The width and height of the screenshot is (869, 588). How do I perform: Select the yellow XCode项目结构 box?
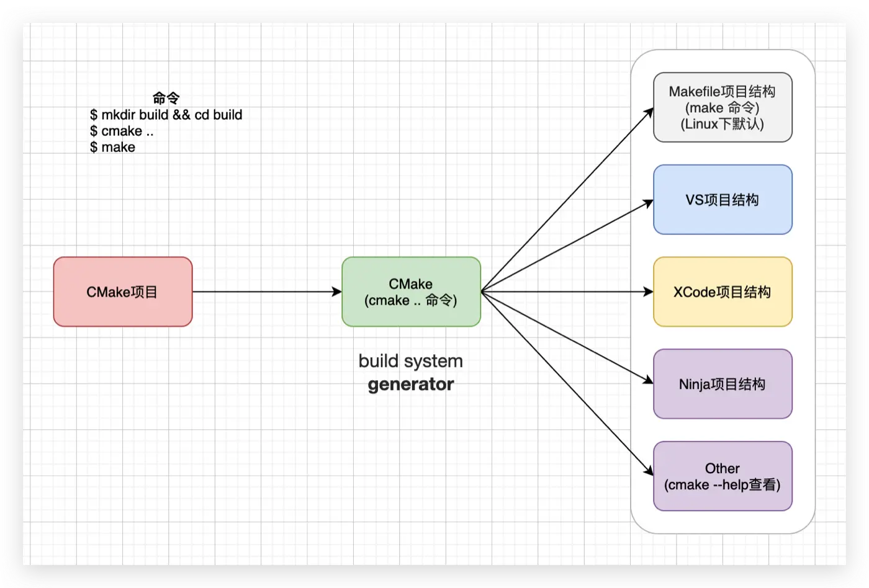point(723,292)
